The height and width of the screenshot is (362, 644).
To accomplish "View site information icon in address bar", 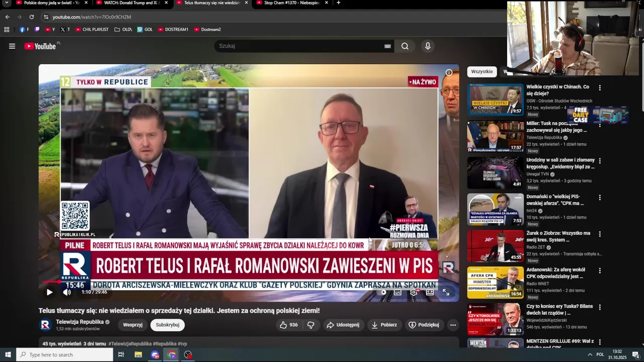I will 46,17.
